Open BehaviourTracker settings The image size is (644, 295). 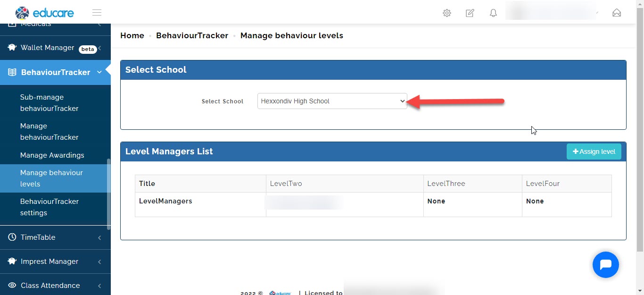55,207
